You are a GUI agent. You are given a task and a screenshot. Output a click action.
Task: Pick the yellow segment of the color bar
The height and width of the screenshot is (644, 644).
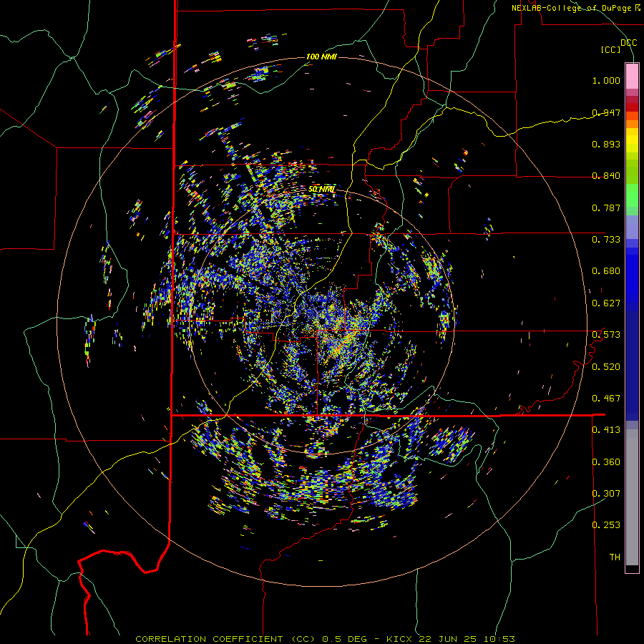(x=632, y=140)
